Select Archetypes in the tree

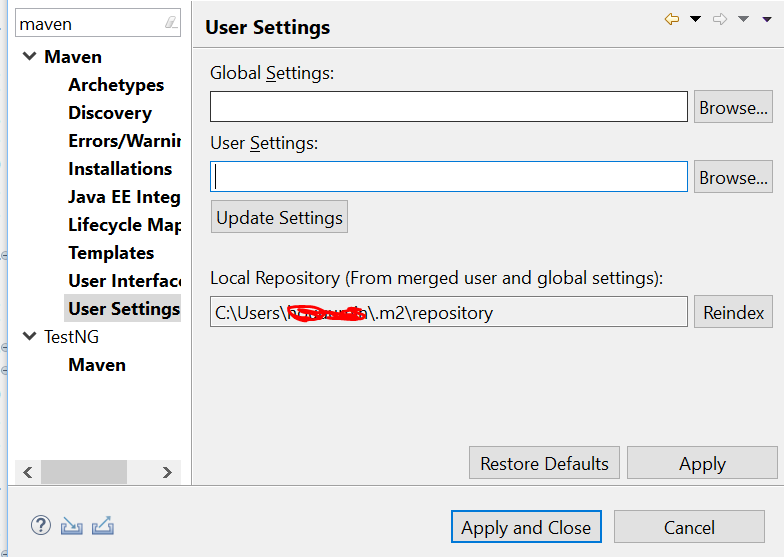(116, 85)
